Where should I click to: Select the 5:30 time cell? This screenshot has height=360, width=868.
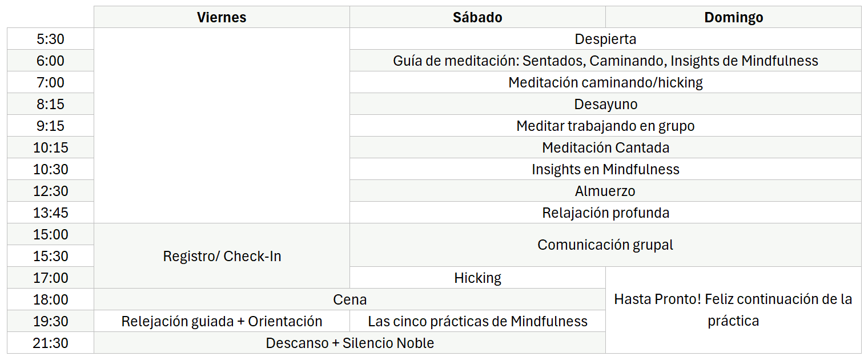coord(50,39)
